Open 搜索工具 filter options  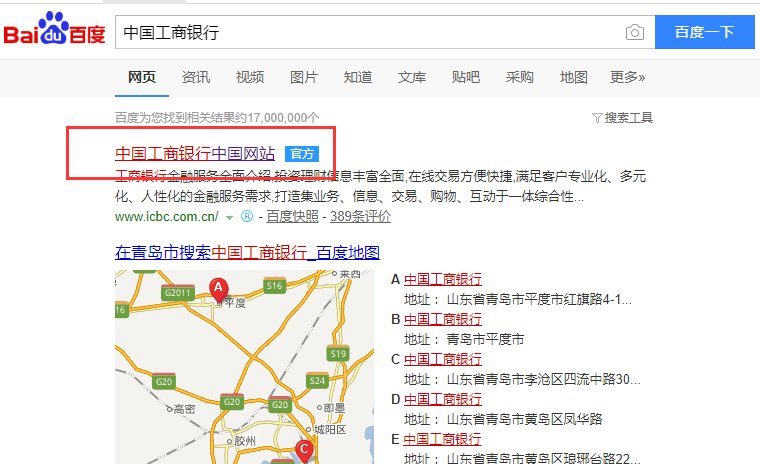coord(622,118)
